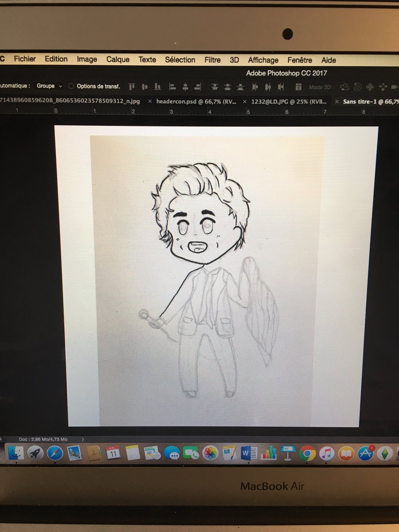Open the Calque menu

[118, 59]
